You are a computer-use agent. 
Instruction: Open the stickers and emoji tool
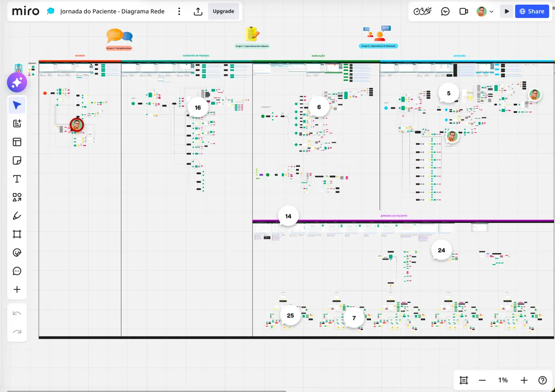[x=17, y=253]
